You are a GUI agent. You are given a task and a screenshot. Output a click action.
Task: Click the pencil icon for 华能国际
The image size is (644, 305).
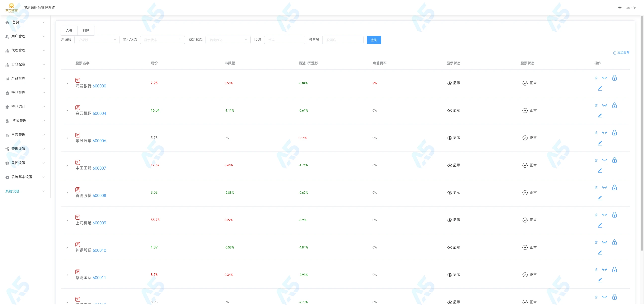coord(600,280)
